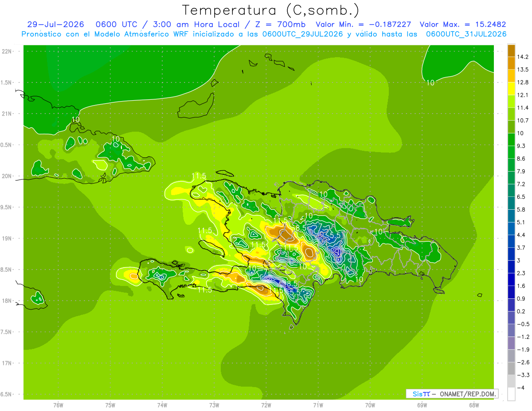
Task: Click the colorbar value '10.7'
Action: 523,121
